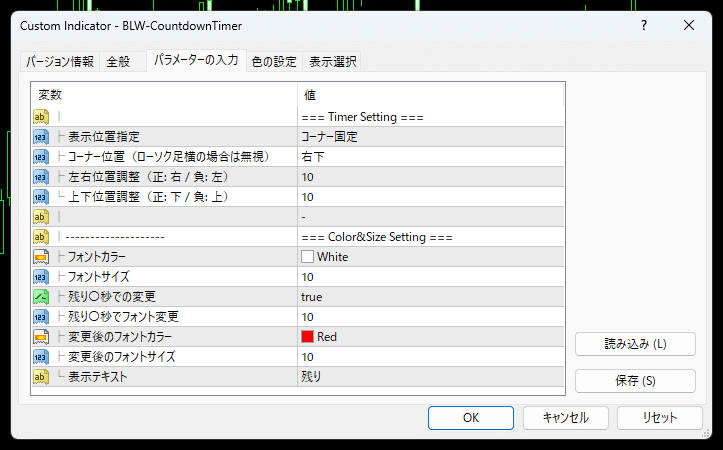Switch to the 表示選択 tab
Viewport: 723px width, 450px height.
[x=332, y=61]
